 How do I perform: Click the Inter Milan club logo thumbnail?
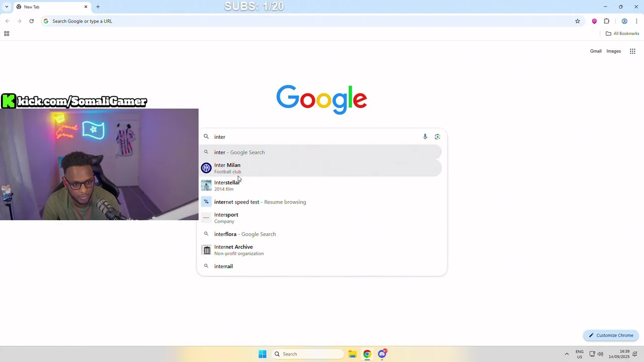pyautogui.click(x=206, y=168)
